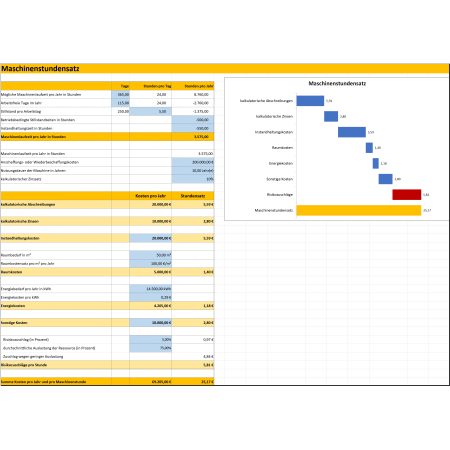Select the Maschinenstundensatz sheet title cell
Image resolution: width=450 pixels, height=450 pixels.
pyautogui.click(x=40, y=69)
